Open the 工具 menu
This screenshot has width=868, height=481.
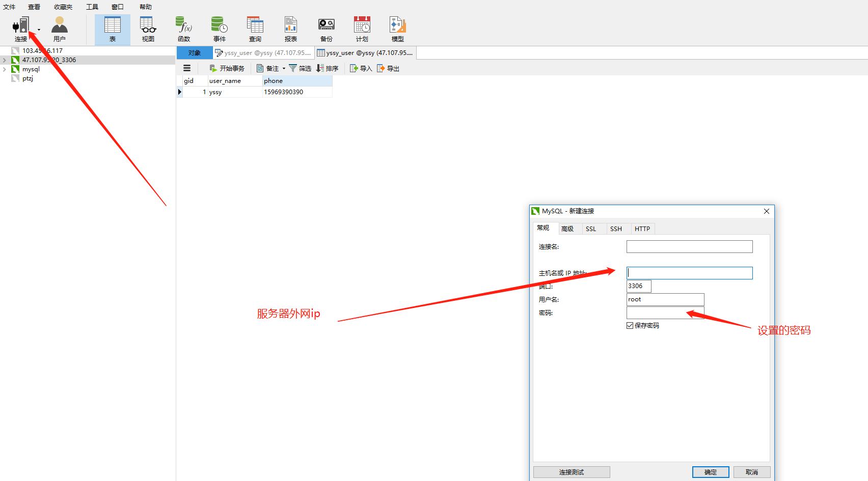coord(92,7)
